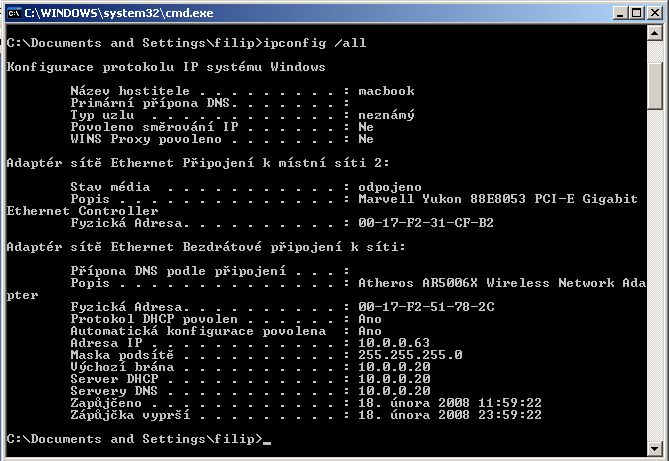Click the wireless MAC address 00-17-F2-51-78-2C
The image size is (669, 461).
[x=426, y=307]
